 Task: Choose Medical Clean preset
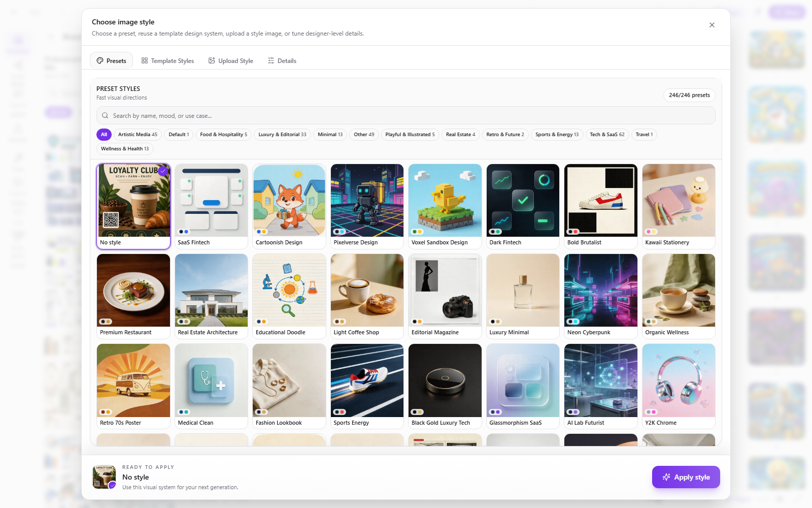tap(211, 386)
